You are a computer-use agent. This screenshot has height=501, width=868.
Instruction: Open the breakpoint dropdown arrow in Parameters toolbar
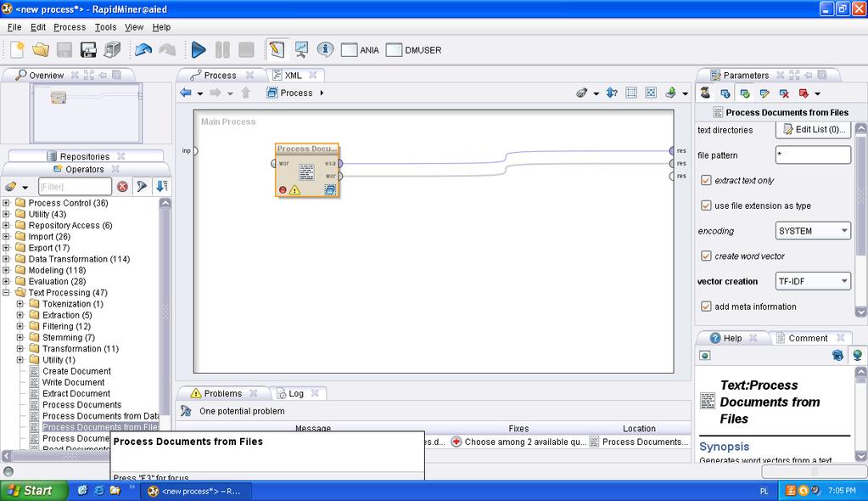tap(818, 94)
